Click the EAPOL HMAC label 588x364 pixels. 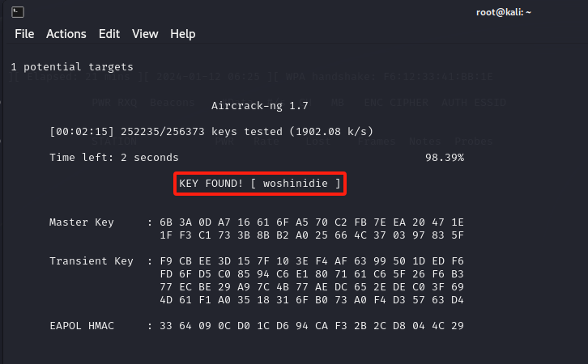[x=82, y=325]
